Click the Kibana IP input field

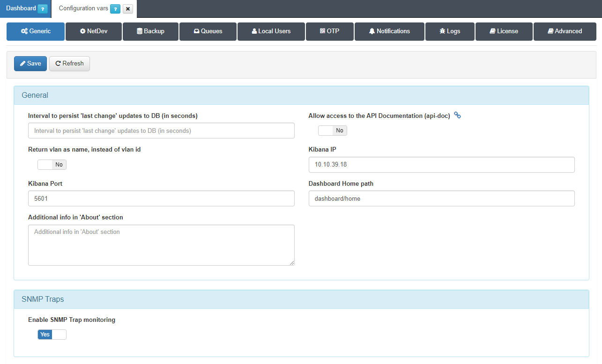click(441, 165)
